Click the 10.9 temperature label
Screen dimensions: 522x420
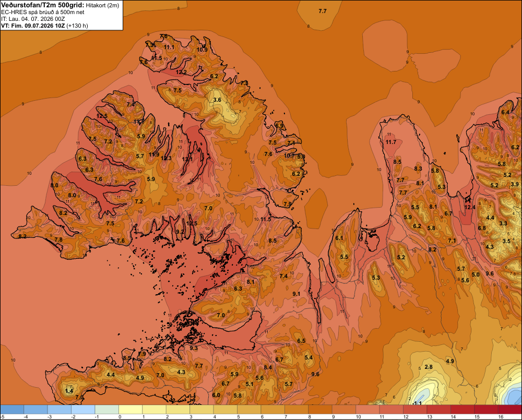pos(202,50)
